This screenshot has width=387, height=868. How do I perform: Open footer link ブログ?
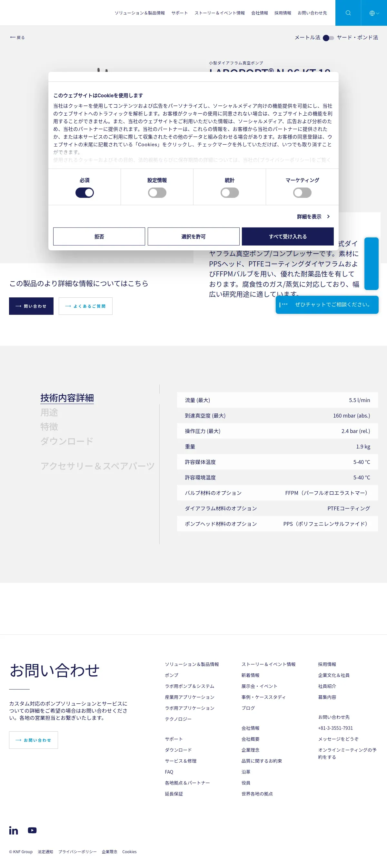pyautogui.click(x=248, y=708)
